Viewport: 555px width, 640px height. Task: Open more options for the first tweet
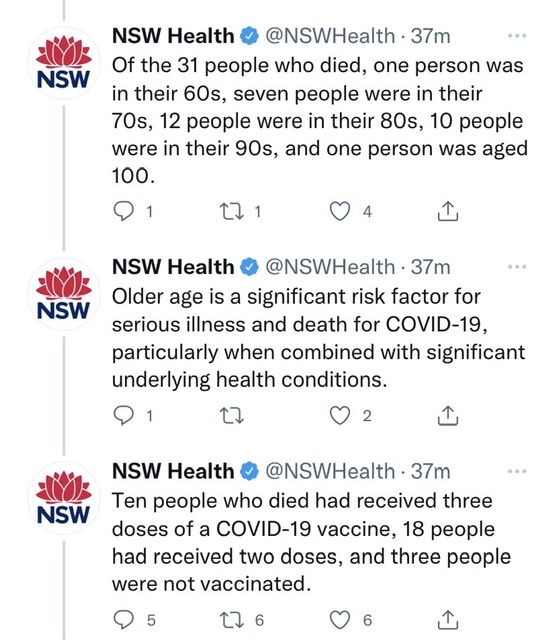click(517, 36)
